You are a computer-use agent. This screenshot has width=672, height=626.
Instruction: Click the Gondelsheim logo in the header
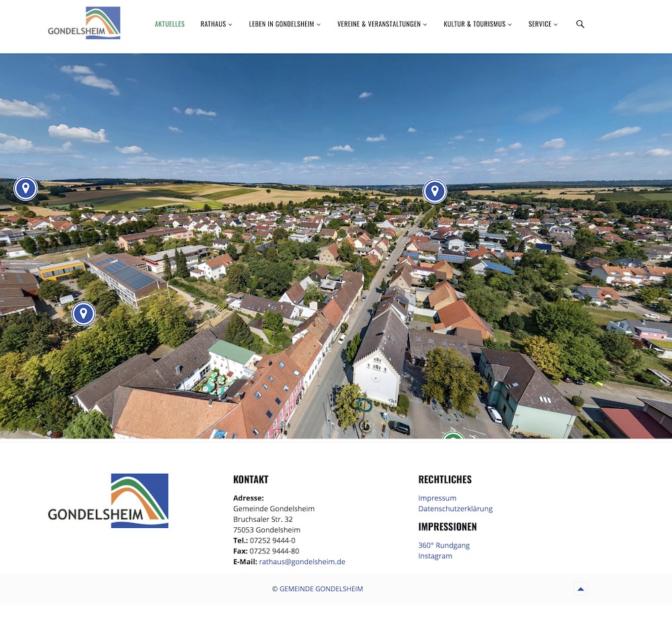tap(84, 24)
